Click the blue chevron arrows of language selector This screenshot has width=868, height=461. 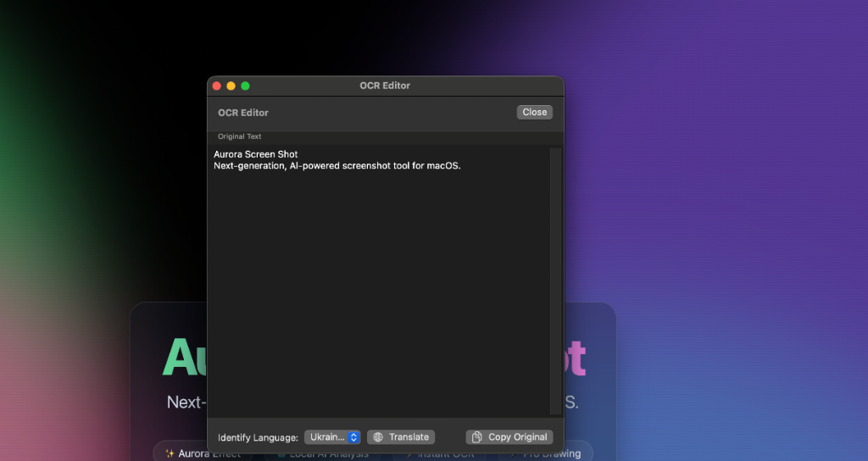click(x=353, y=437)
